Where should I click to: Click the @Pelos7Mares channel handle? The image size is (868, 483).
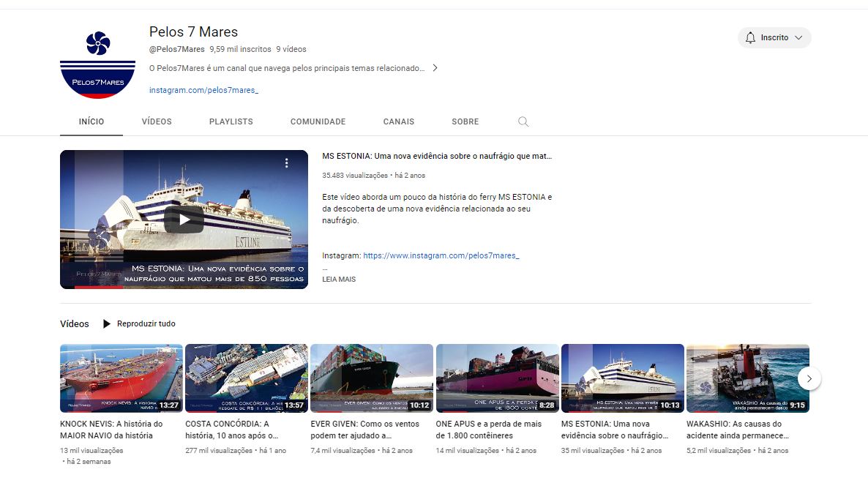pyautogui.click(x=176, y=49)
